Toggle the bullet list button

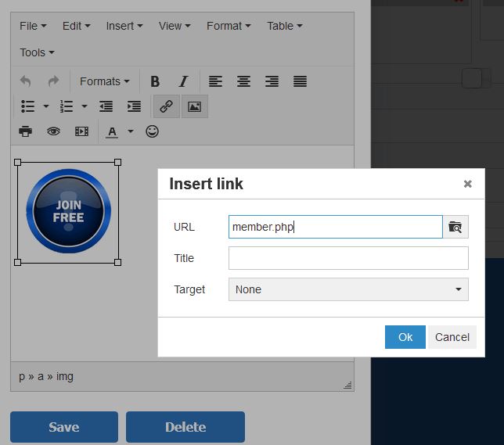[27, 106]
